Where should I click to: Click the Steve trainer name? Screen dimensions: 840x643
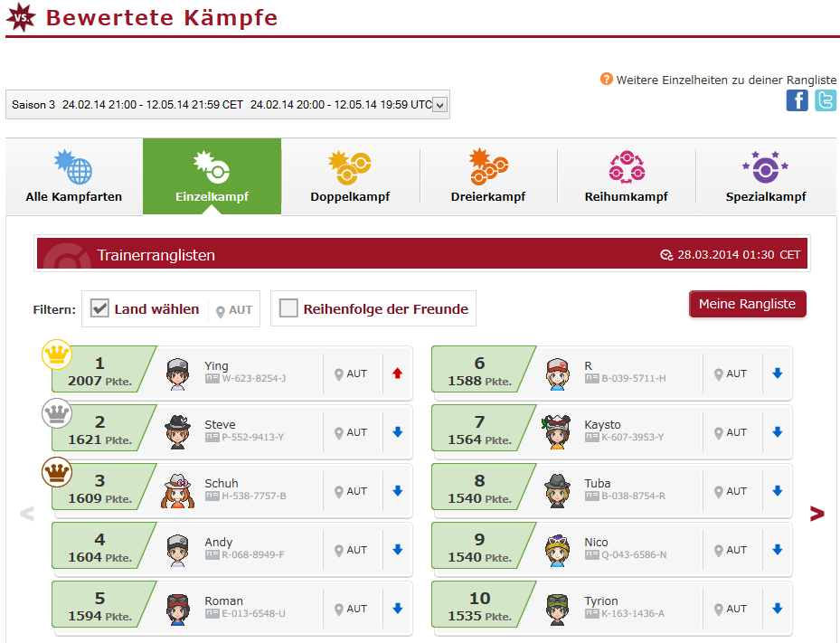[x=220, y=424]
